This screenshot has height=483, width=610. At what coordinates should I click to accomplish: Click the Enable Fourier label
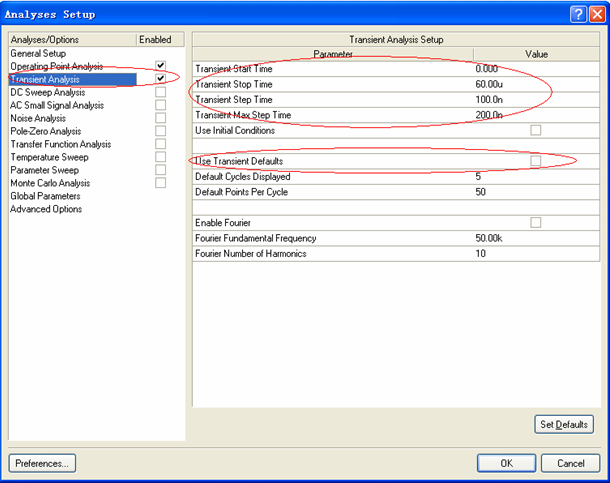(223, 223)
